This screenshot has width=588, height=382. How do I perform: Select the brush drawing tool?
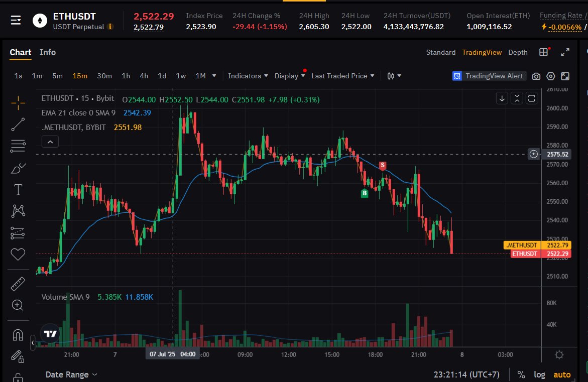(x=18, y=168)
